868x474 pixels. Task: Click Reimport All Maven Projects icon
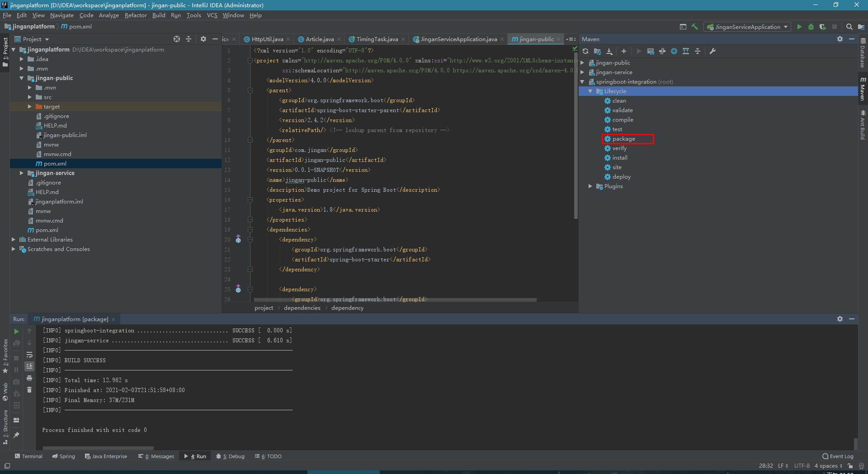(x=585, y=52)
